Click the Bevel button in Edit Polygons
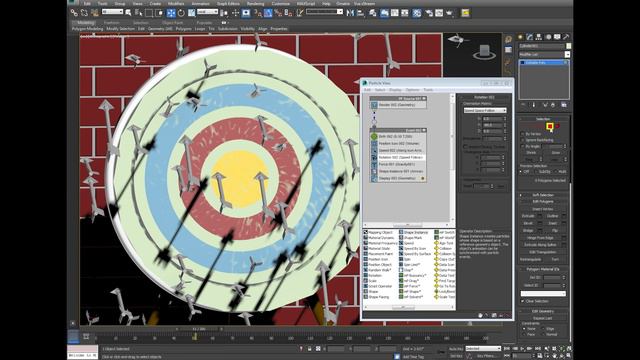Screen dimensions: 640x360 [x=528, y=223]
